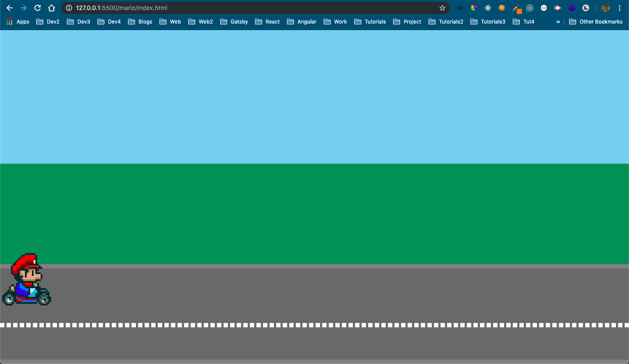Open the Gatsby bookmarks folder
Viewport: 629px width, 364px height.
pos(234,21)
